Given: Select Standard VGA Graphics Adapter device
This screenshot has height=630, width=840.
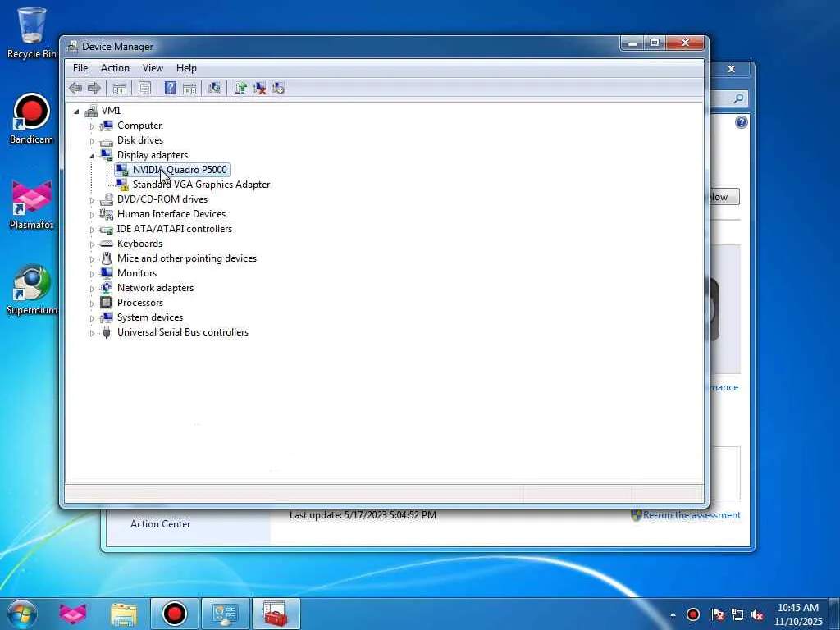Looking at the screenshot, I should click(201, 185).
